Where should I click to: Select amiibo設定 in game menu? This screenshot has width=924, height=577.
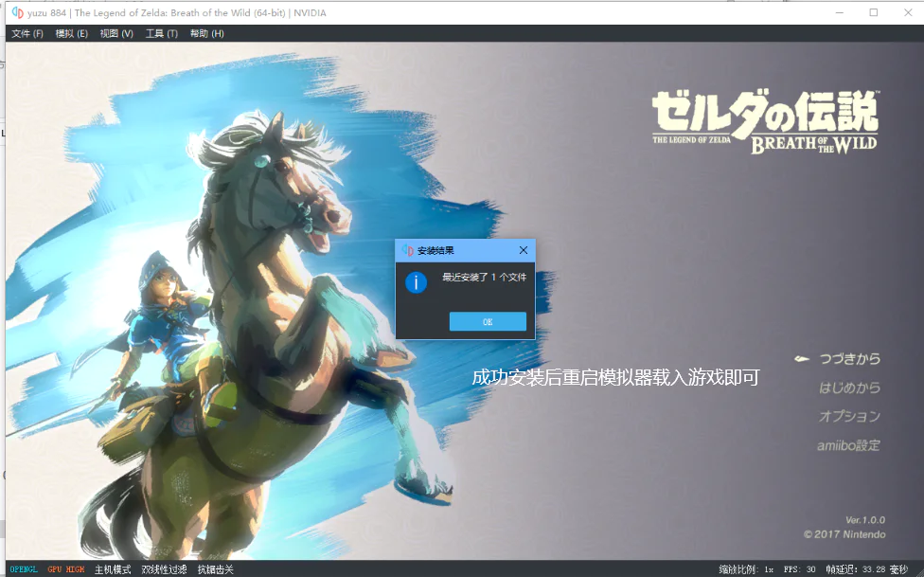[x=848, y=445]
